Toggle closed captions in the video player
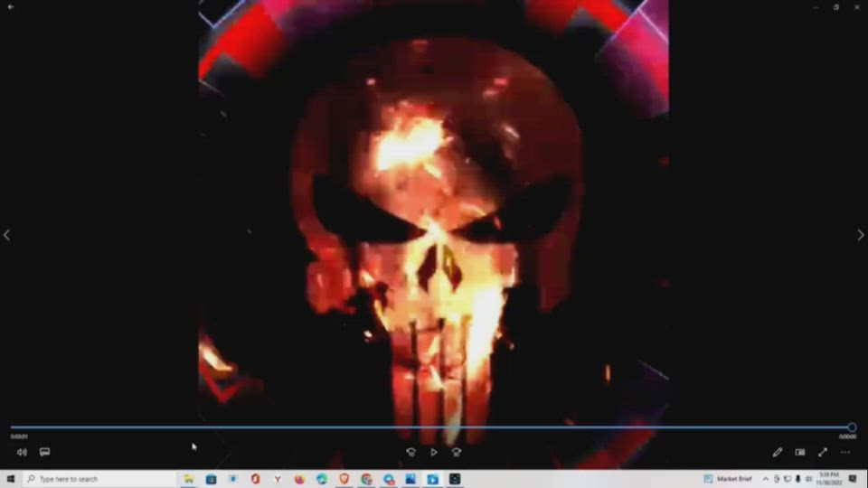This screenshot has width=868, height=488. pyautogui.click(x=44, y=452)
